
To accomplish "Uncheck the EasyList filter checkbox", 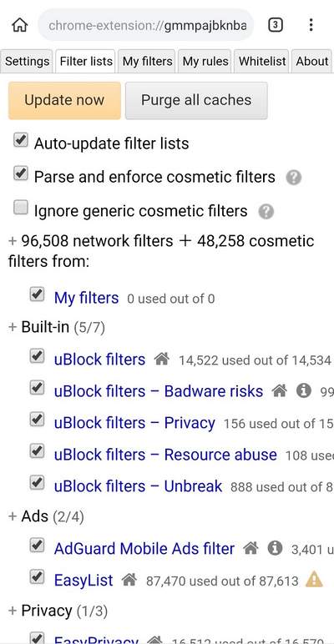I will (37, 577).
